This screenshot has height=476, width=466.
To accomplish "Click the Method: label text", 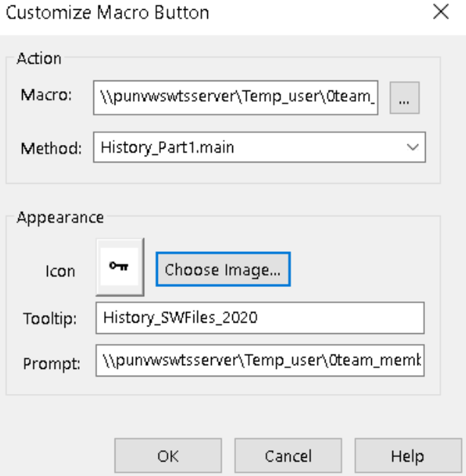I will click(51, 149).
